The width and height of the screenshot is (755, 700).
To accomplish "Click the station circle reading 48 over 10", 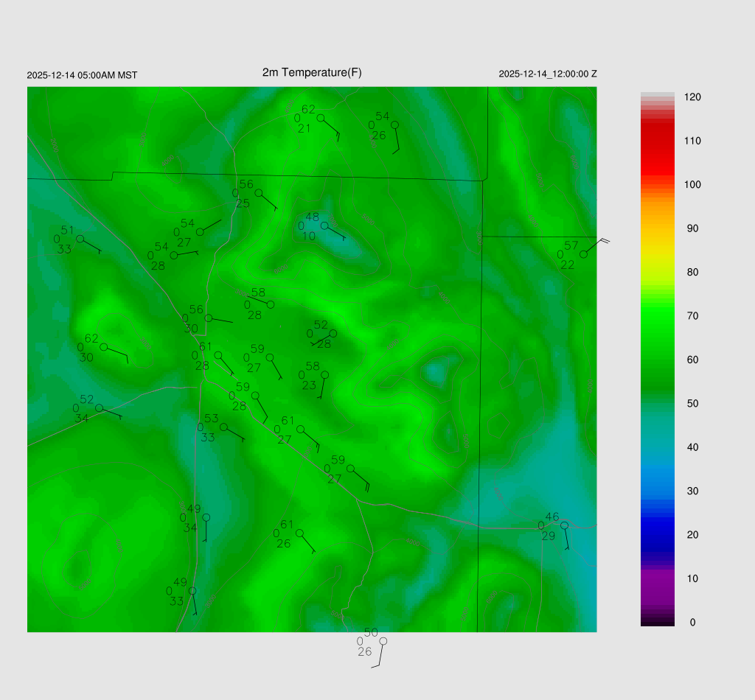I will 324,225.
